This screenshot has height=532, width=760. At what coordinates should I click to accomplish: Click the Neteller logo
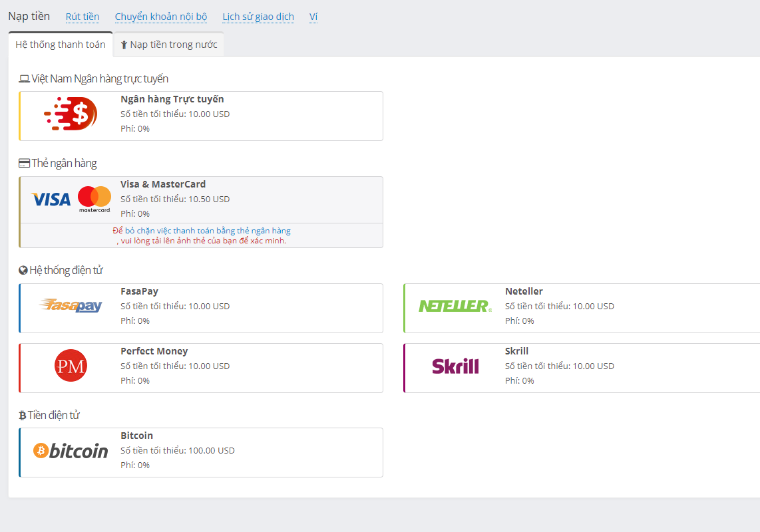point(455,306)
